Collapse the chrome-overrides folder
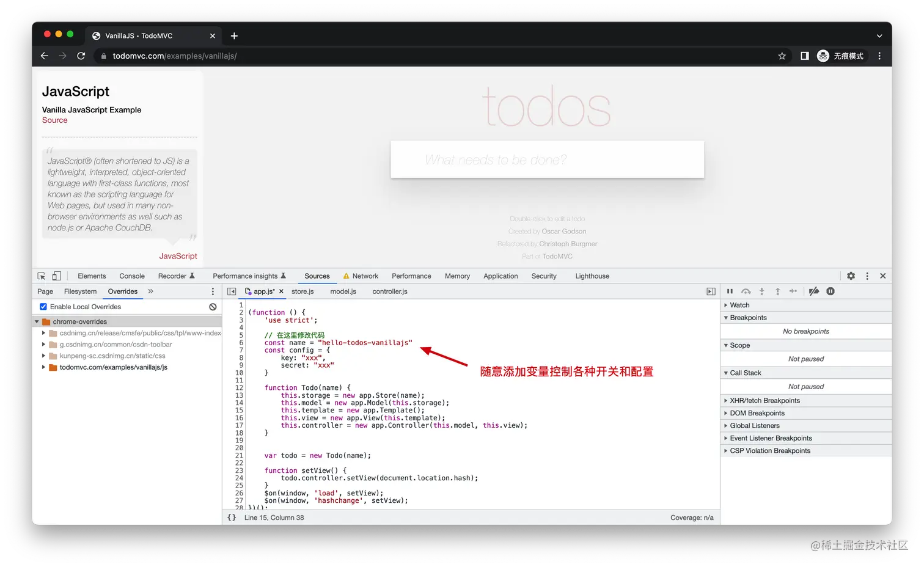Image resolution: width=924 pixels, height=567 pixels. [x=37, y=321]
